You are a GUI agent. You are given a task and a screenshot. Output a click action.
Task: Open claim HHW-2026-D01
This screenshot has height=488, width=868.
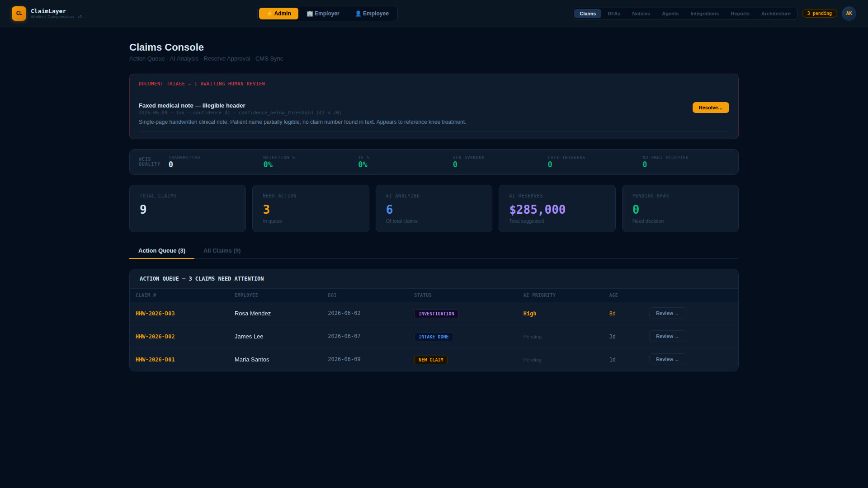click(x=155, y=360)
